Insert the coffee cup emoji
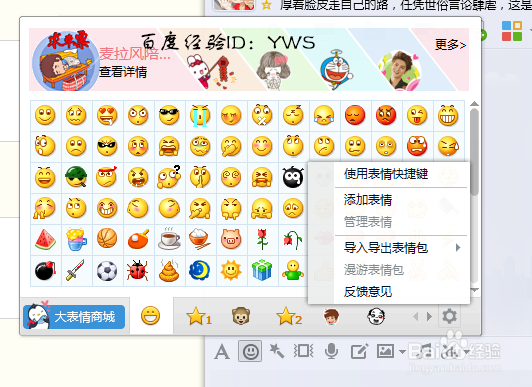Screen dimensions: 532x387 pos(169,238)
